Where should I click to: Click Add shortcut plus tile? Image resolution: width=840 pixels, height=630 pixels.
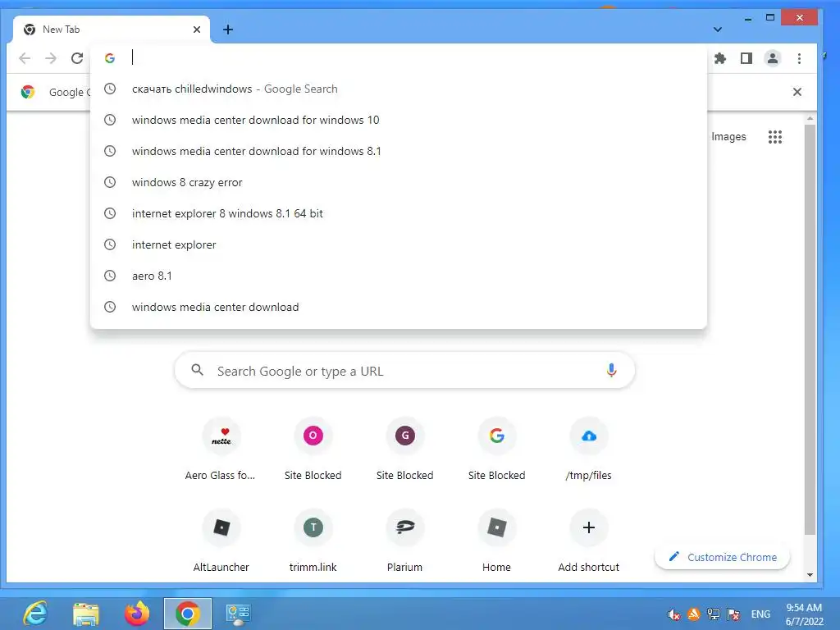coord(589,542)
